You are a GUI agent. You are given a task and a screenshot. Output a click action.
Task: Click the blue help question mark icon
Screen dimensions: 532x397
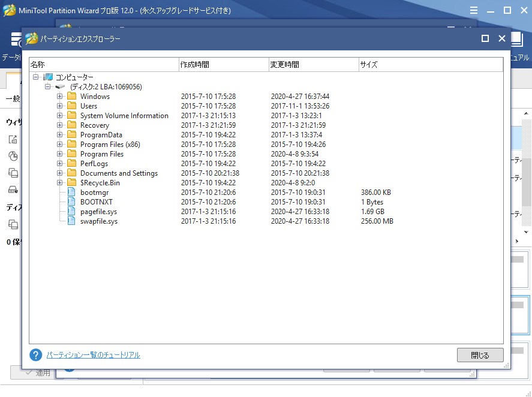[x=36, y=355]
